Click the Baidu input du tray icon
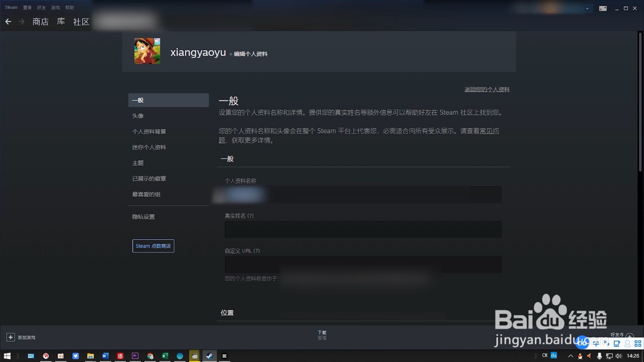This screenshot has height=362, width=644. (554, 355)
